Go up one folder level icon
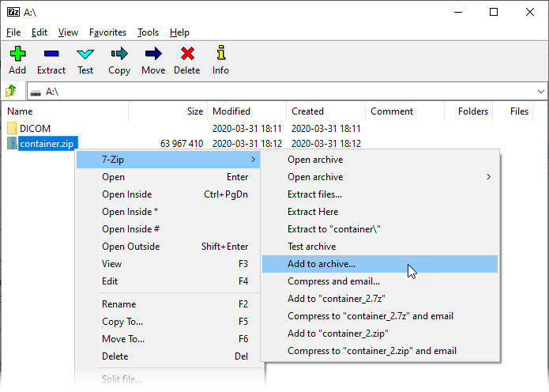This screenshot has height=392, width=549. point(11,91)
